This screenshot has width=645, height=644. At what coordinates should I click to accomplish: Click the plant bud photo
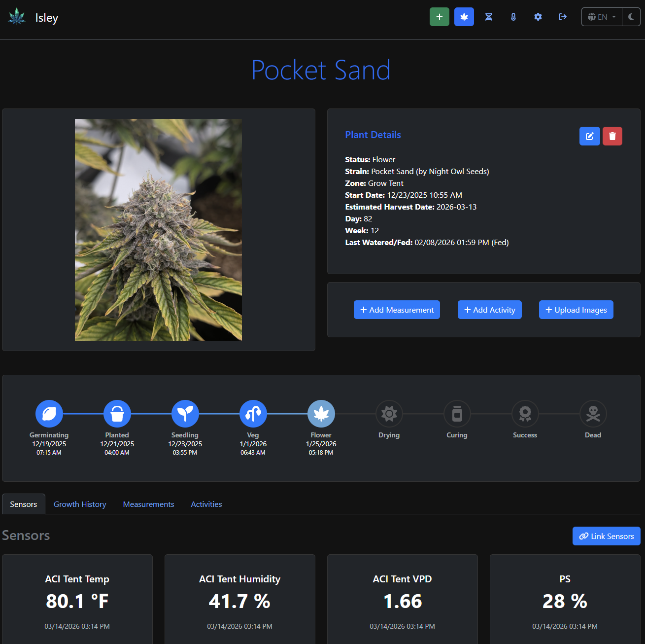coord(158,229)
